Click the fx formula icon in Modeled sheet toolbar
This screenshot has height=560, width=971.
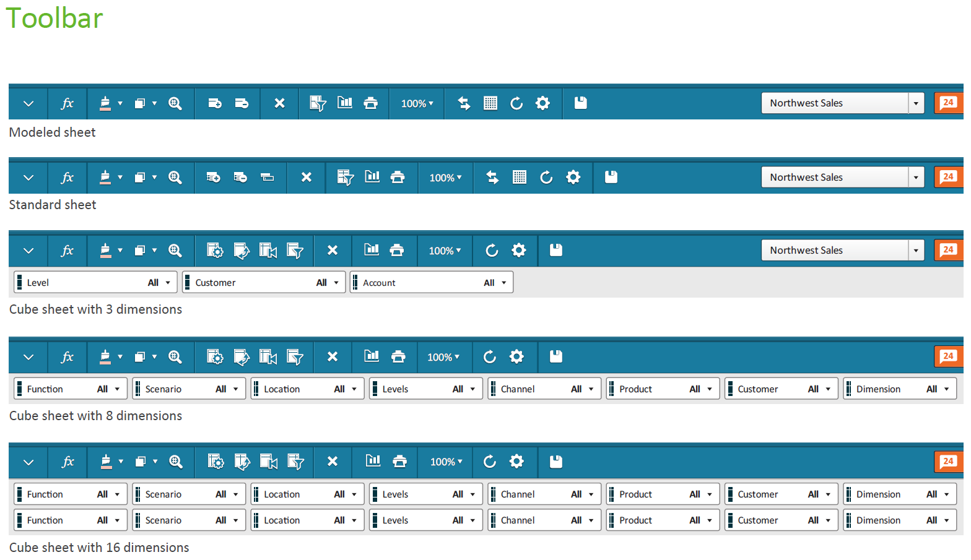click(x=67, y=103)
